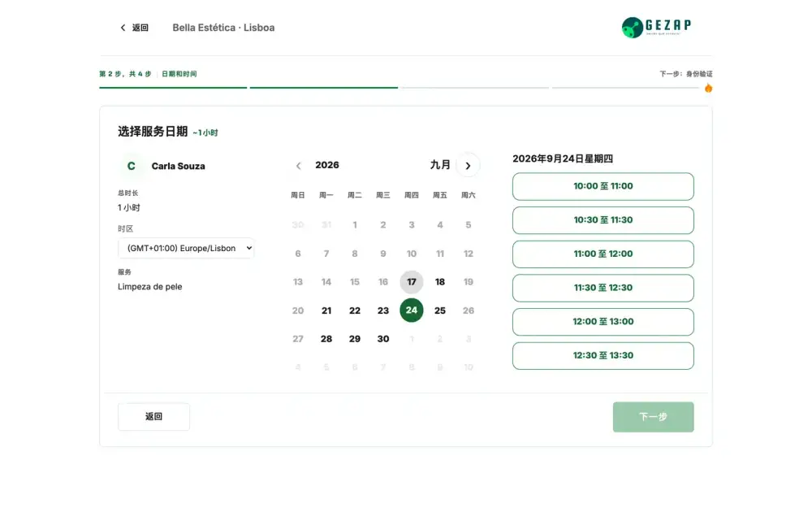Screen dimensions: 812x508
Task: Pick September 17 on the calendar
Action: click(x=411, y=282)
